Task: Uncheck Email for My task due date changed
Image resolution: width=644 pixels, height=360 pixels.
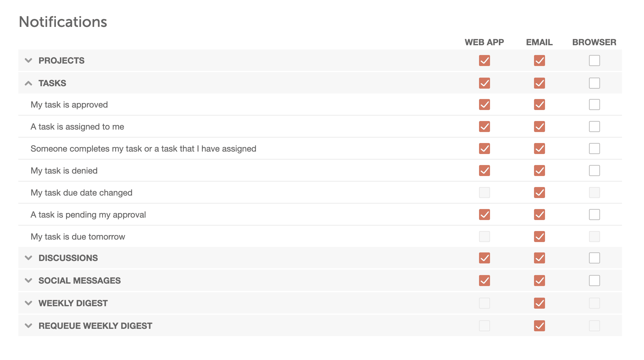Action: [540, 193]
